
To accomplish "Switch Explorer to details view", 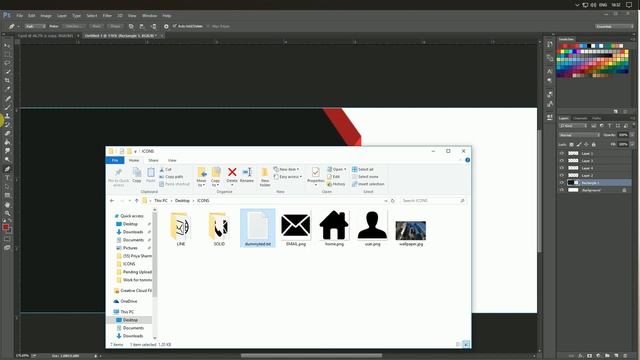I will (x=458, y=344).
